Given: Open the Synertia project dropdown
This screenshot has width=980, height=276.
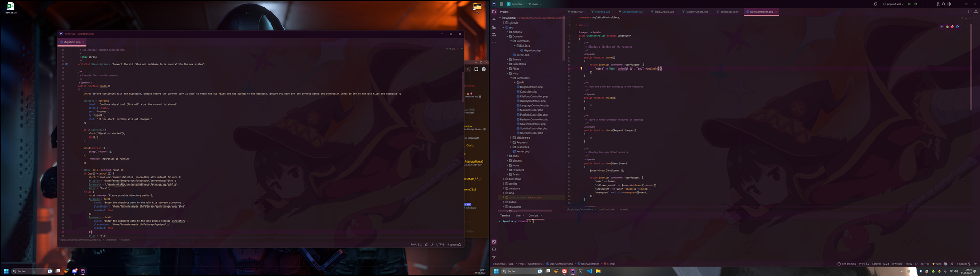Looking at the screenshot, I should point(517,4).
